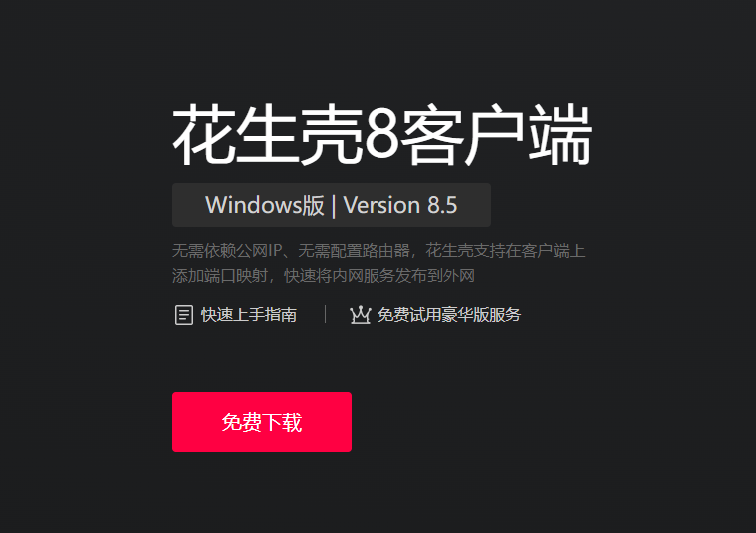Screen dimensions: 756x533
Task: Click the digit 8 in the main title
Action: click(381, 135)
